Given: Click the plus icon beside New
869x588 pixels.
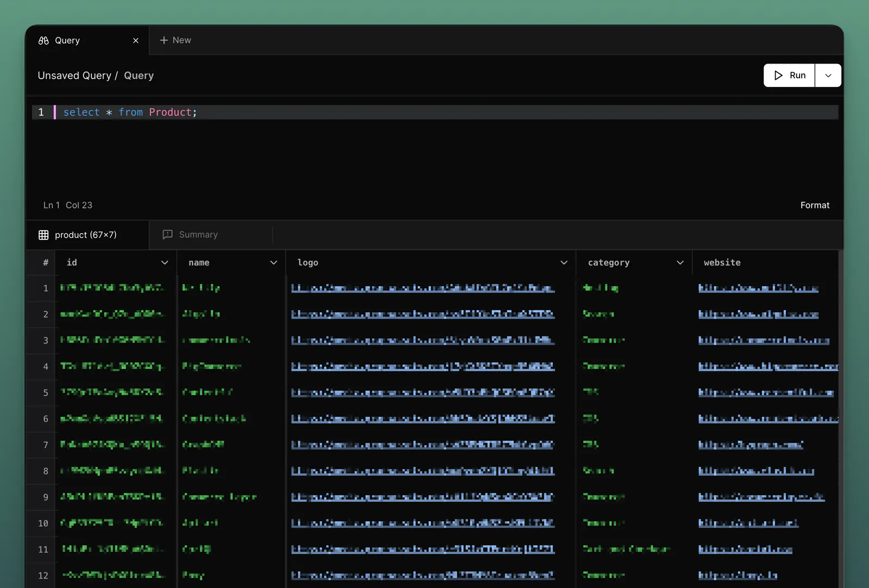Looking at the screenshot, I should tap(163, 40).
